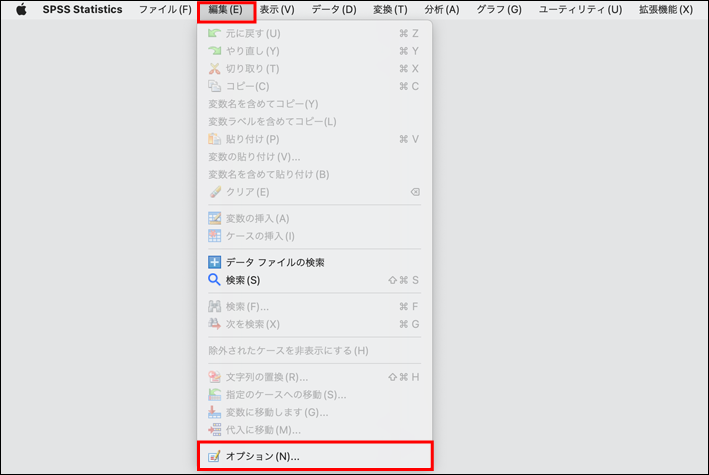The width and height of the screenshot is (709, 475).
Task: Click the ⌘ Y shortcut label
Action: pos(409,51)
